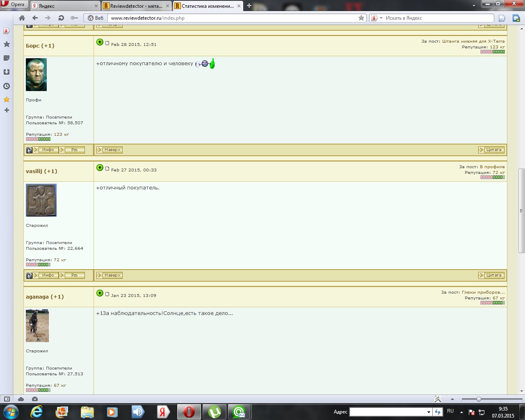Image resolution: width=525 pixels, height=420 pixels.
Task: Open the Notes panel in the sidebar
Action: (x=7, y=58)
